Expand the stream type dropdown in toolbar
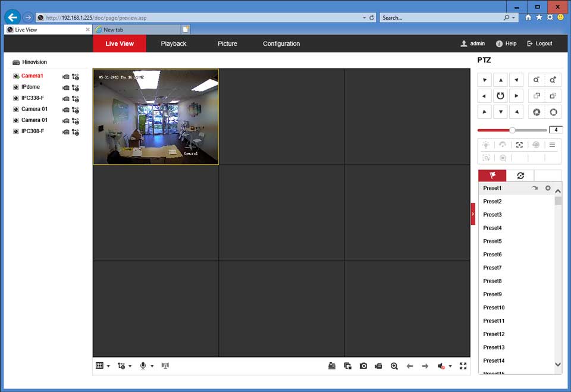Viewport: 571px width, 392px height. coord(125,366)
